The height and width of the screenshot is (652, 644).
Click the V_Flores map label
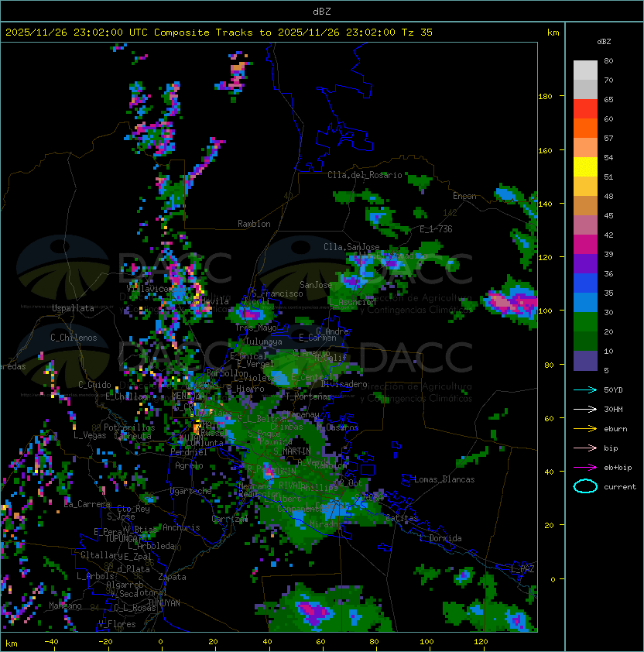[117, 624]
